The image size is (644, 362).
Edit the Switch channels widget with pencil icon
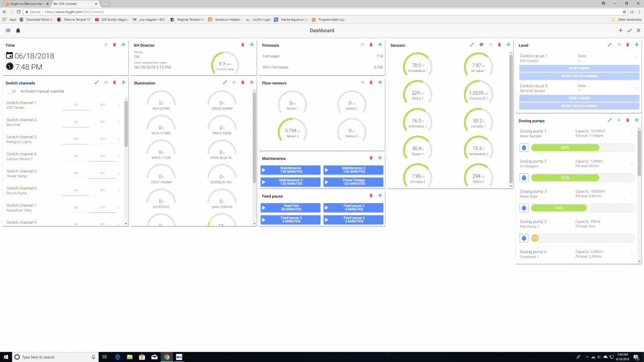pos(97,82)
